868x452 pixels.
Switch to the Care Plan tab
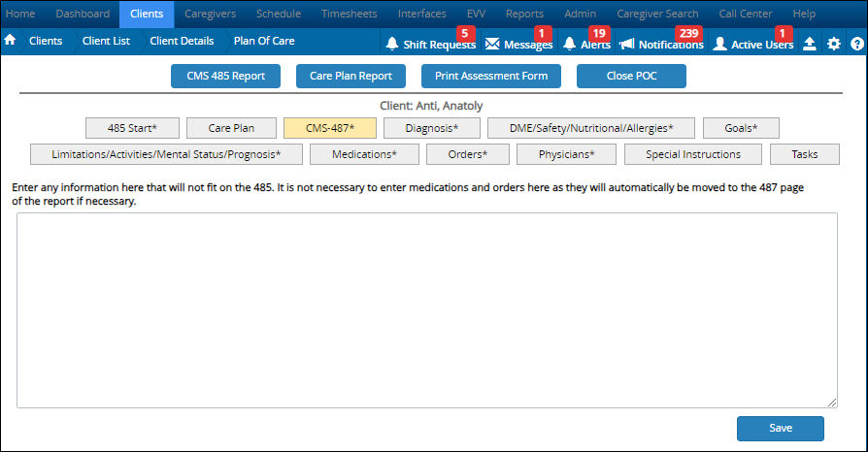pyautogui.click(x=231, y=128)
